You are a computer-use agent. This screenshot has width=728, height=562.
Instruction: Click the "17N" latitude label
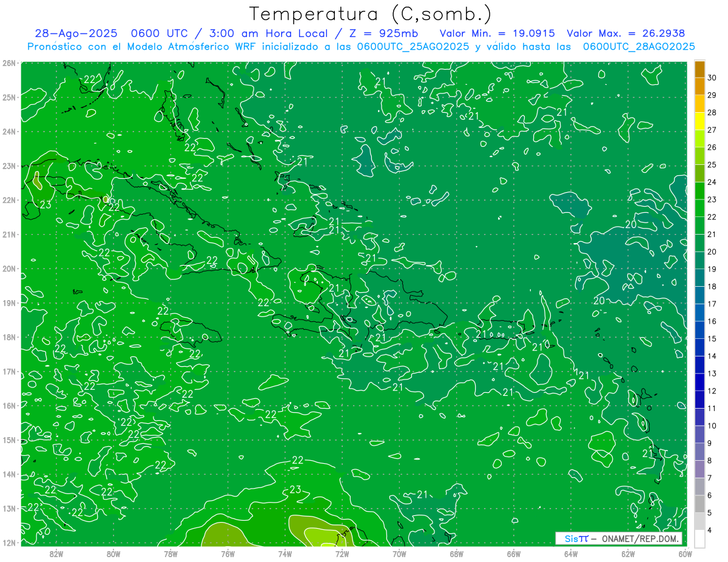pos(9,371)
